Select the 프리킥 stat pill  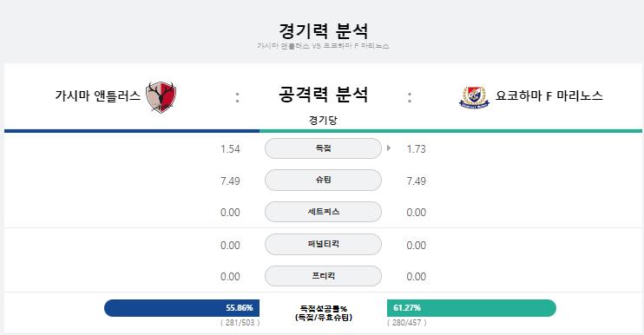323,276
